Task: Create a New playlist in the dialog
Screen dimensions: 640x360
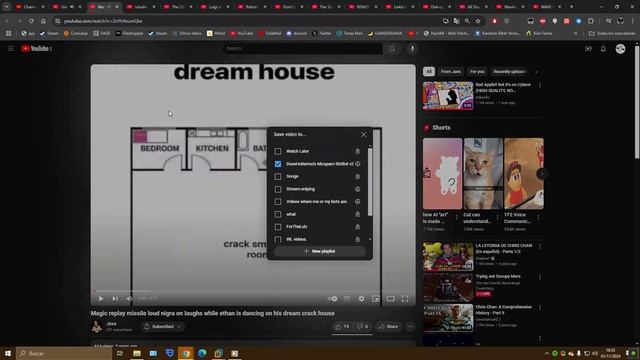Action: (320, 251)
